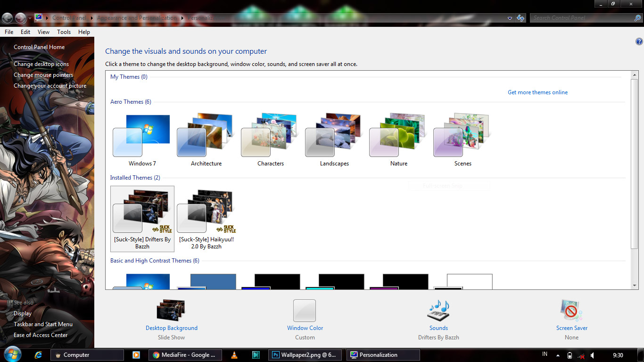Open the Edit menu

[25, 32]
